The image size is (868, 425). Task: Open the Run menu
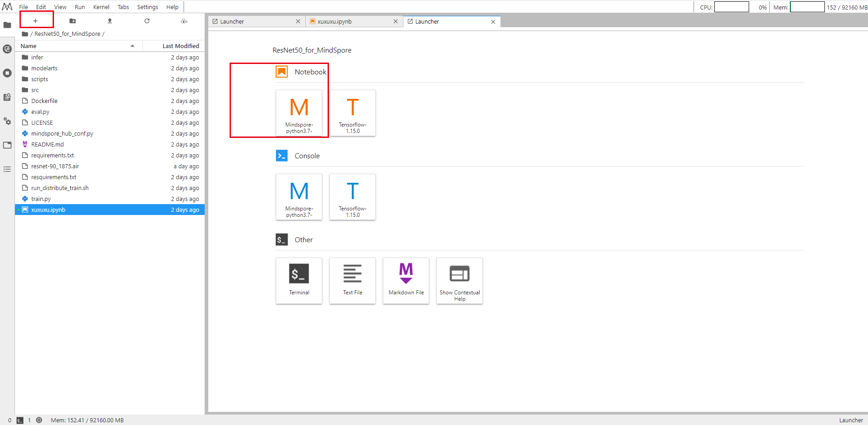click(80, 7)
